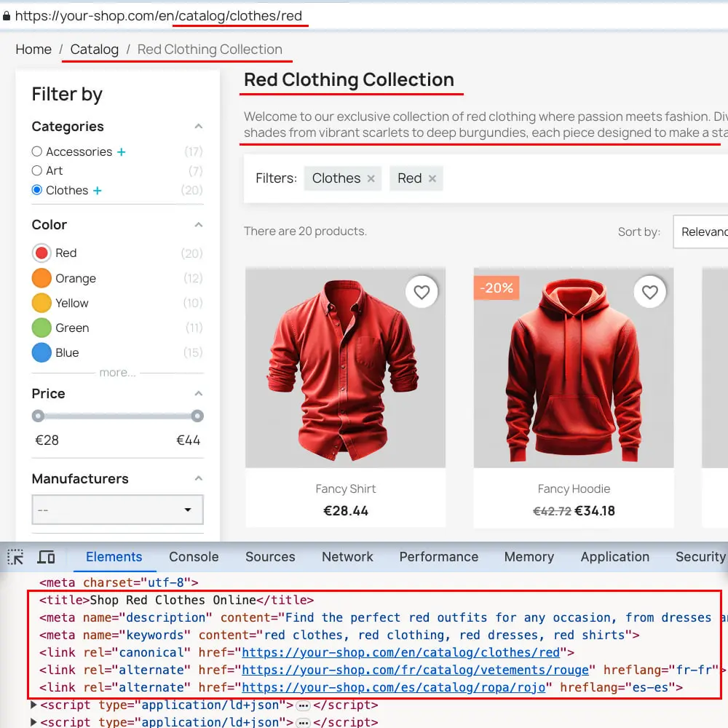Viewport: 728px width, 728px height.
Task: Select the Clothes category radio button
Action: click(x=36, y=190)
